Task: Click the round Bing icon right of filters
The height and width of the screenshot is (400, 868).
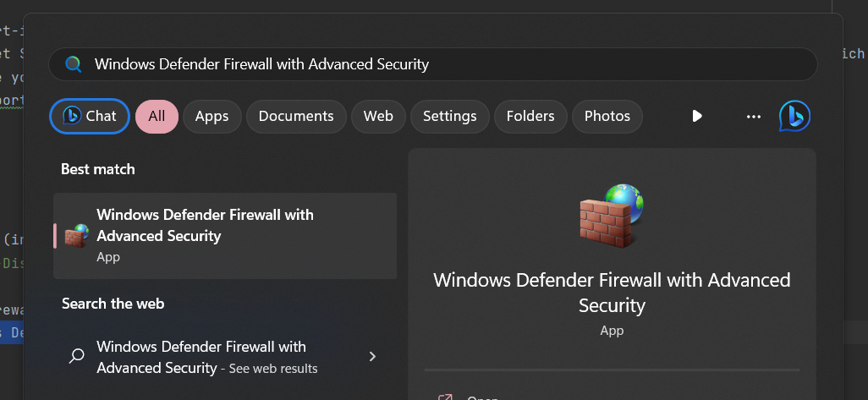Action: click(794, 117)
